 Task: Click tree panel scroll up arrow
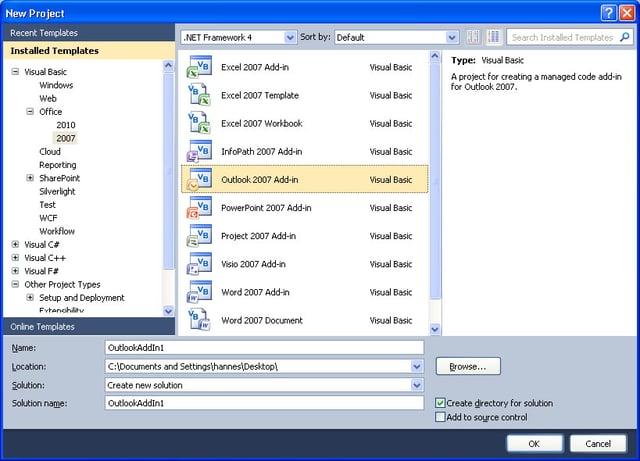click(168, 65)
